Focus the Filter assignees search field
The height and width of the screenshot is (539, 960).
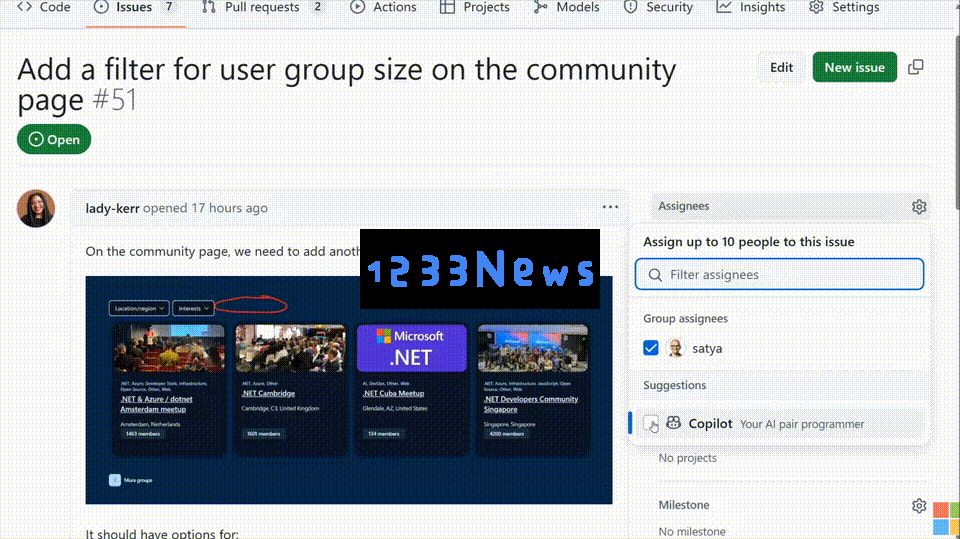click(x=779, y=274)
